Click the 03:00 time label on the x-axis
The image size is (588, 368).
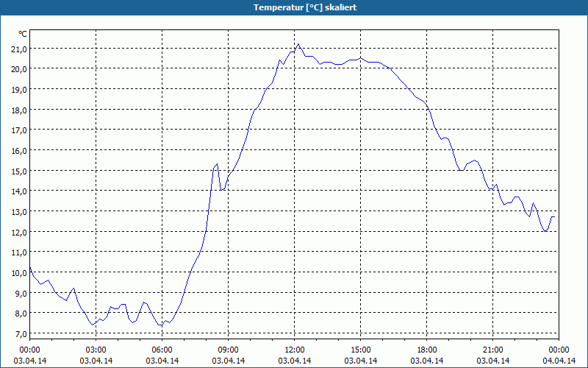click(x=96, y=350)
